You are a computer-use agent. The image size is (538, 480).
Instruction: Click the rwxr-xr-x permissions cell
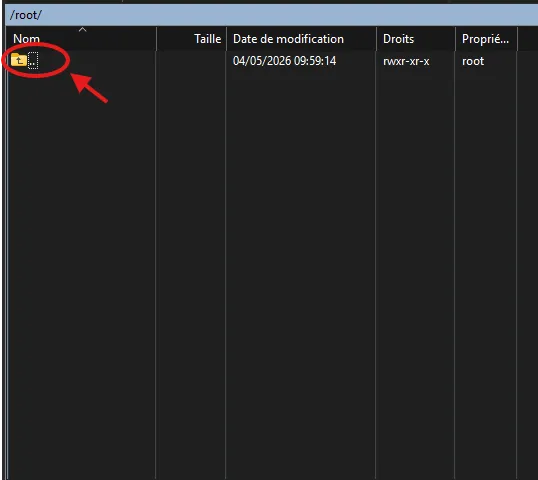coord(406,61)
